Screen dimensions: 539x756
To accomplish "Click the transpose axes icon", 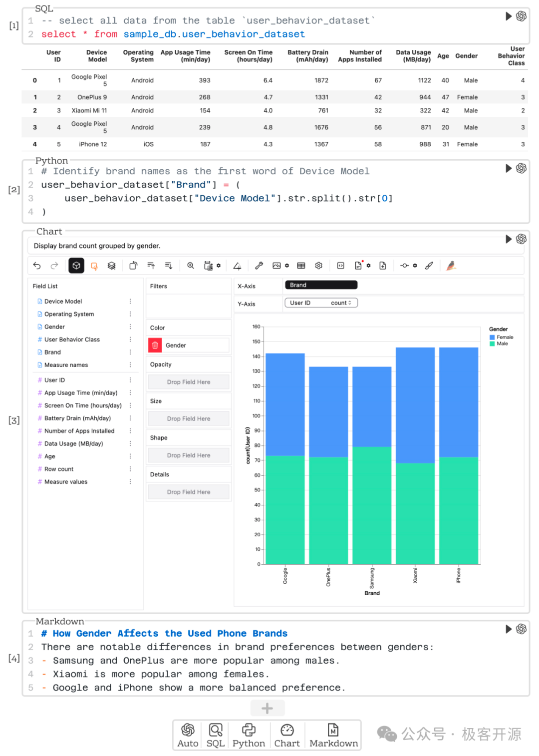I will (133, 266).
